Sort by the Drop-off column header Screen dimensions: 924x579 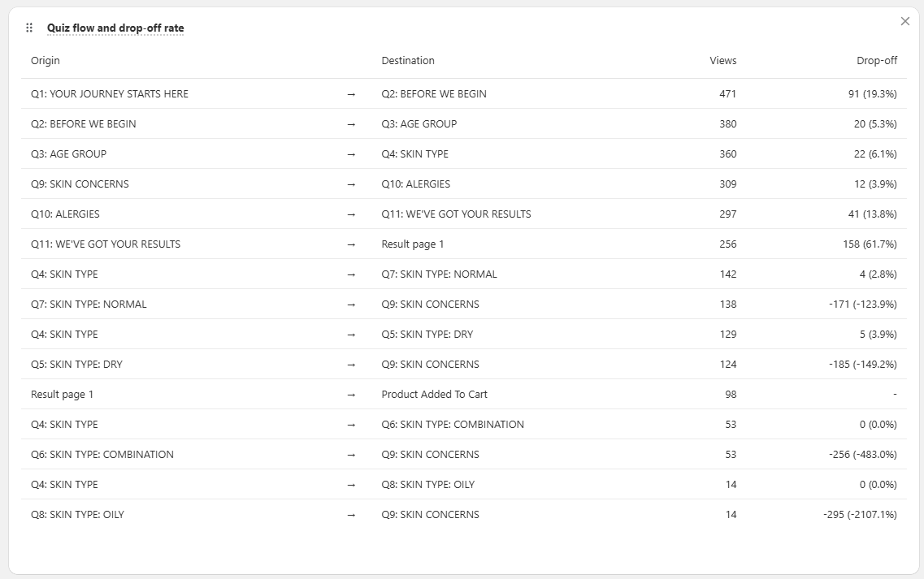(x=878, y=60)
